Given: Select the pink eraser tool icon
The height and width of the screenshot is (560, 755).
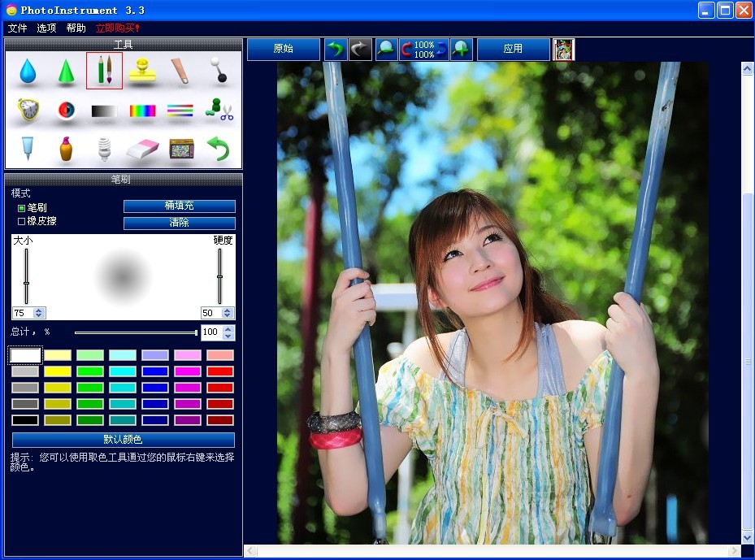Looking at the screenshot, I should click(142, 149).
